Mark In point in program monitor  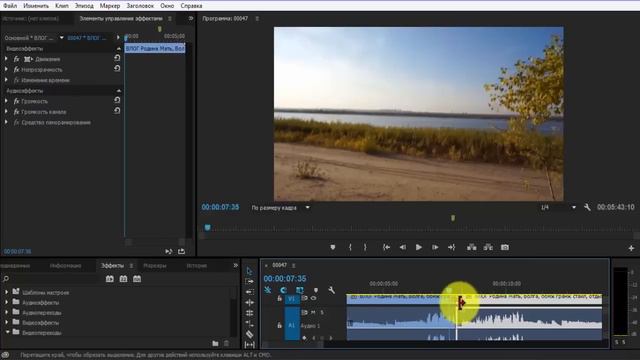350,247
